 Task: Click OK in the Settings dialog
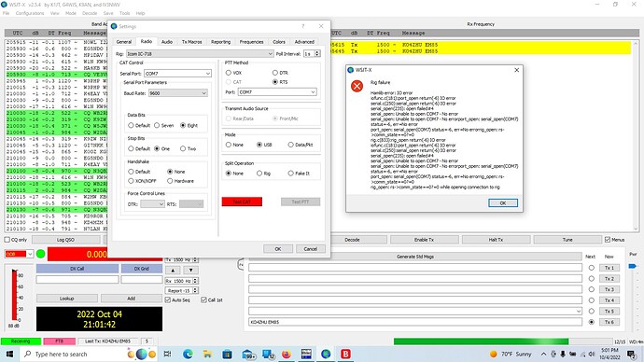277,249
